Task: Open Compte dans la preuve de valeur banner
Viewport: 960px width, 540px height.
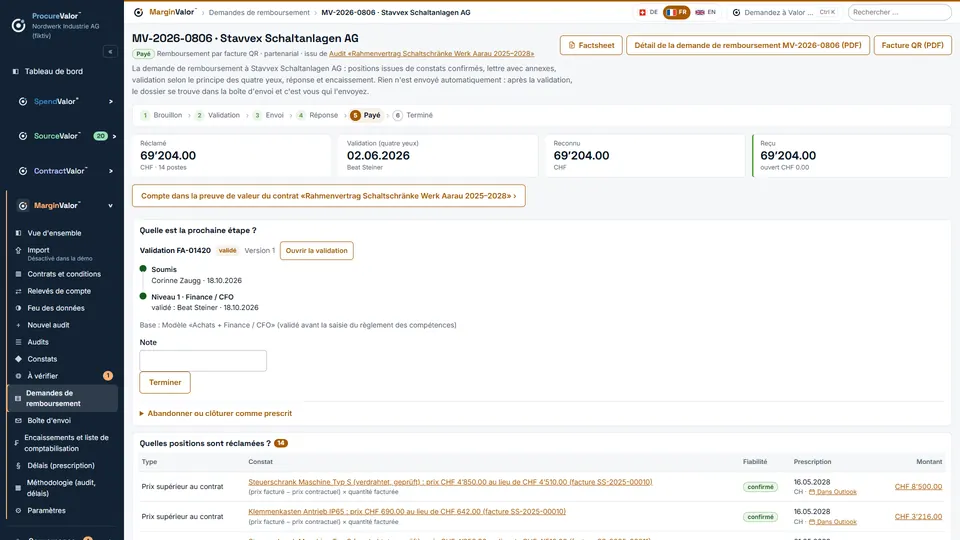Action: coord(329,196)
